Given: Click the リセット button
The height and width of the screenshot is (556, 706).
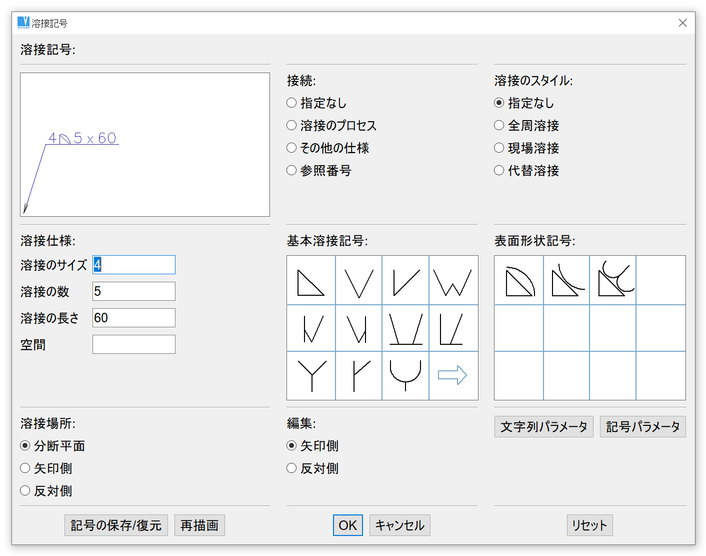Looking at the screenshot, I should coord(589,525).
